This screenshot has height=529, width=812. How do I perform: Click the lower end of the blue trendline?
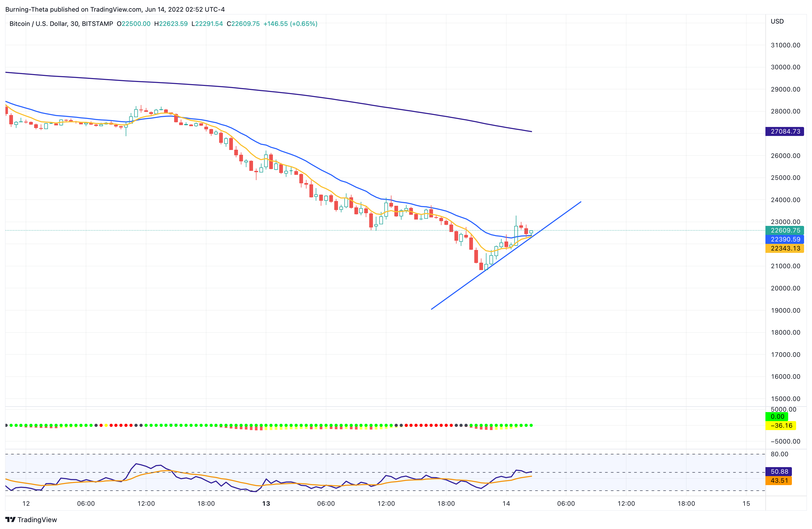[x=432, y=309]
